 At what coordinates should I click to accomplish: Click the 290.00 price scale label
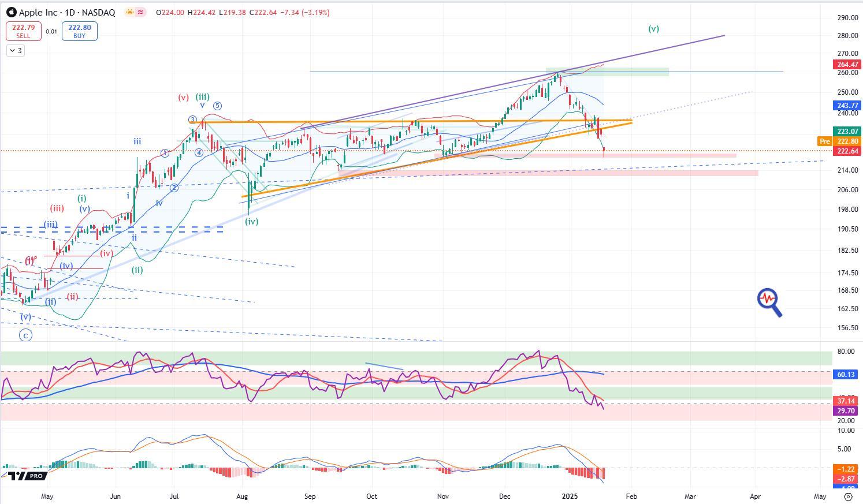coord(847,18)
